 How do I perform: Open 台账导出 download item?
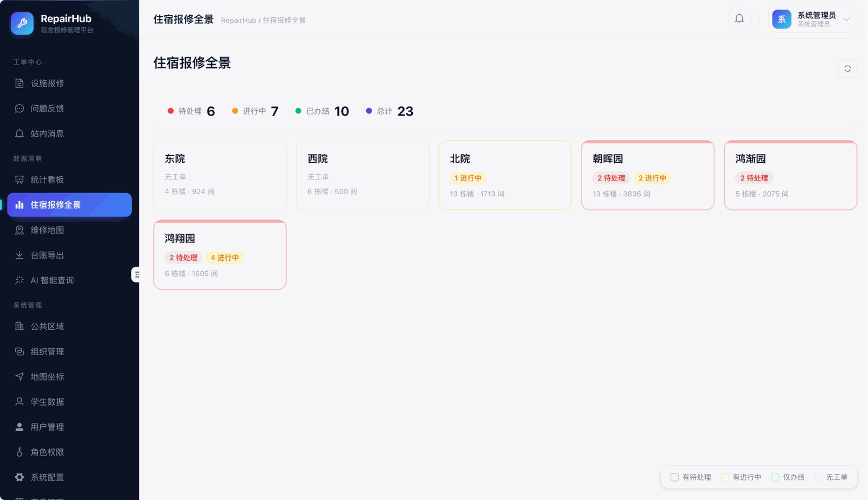69,255
